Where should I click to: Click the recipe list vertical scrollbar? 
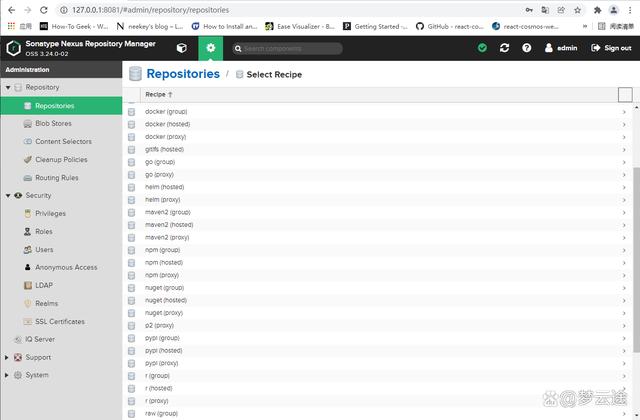coord(636,259)
